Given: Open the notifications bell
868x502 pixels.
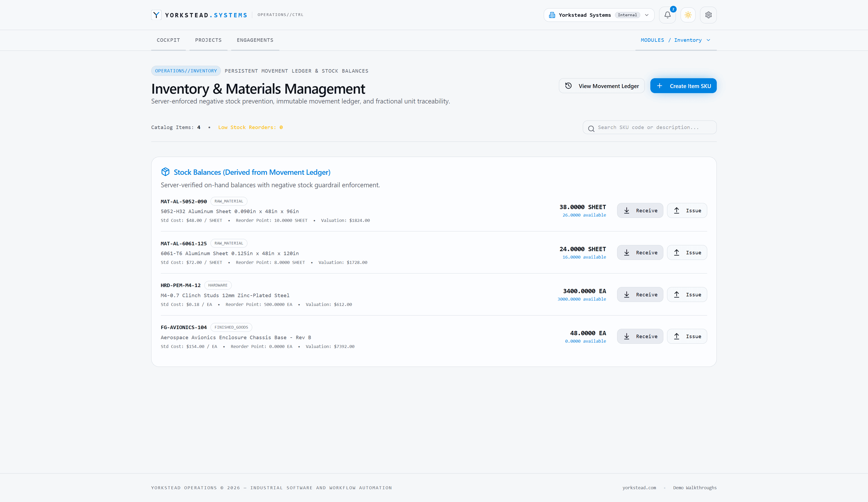Looking at the screenshot, I should [667, 15].
